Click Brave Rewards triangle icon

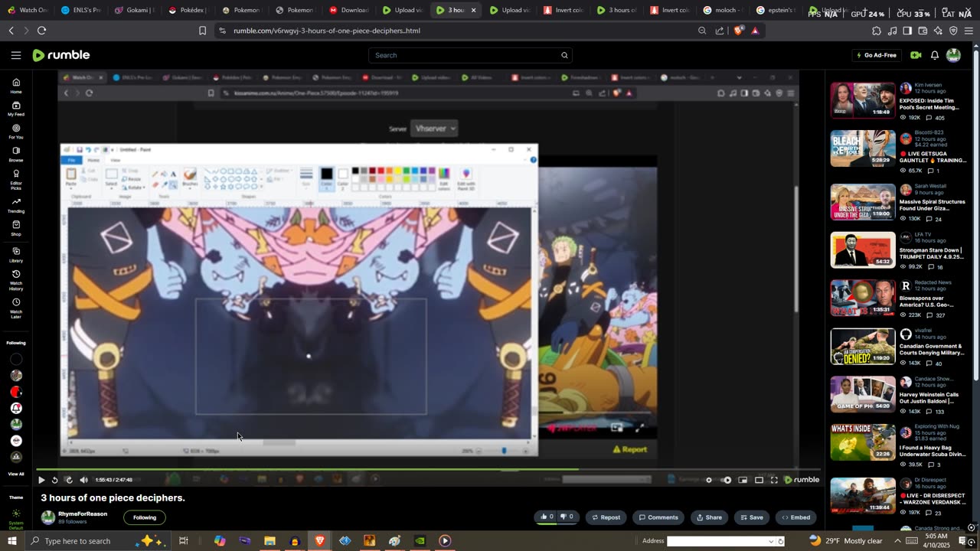click(755, 31)
